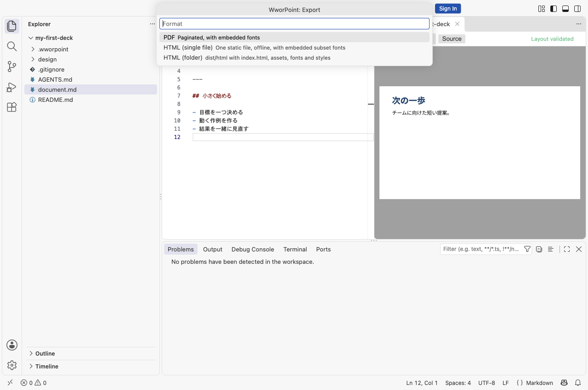Click the Source button in preview

pos(452,39)
